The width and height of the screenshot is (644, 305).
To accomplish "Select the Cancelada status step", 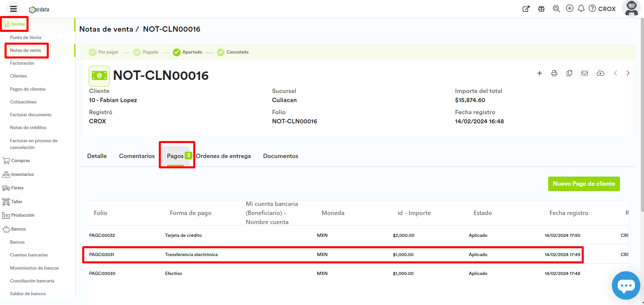I will [x=233, y=52].
